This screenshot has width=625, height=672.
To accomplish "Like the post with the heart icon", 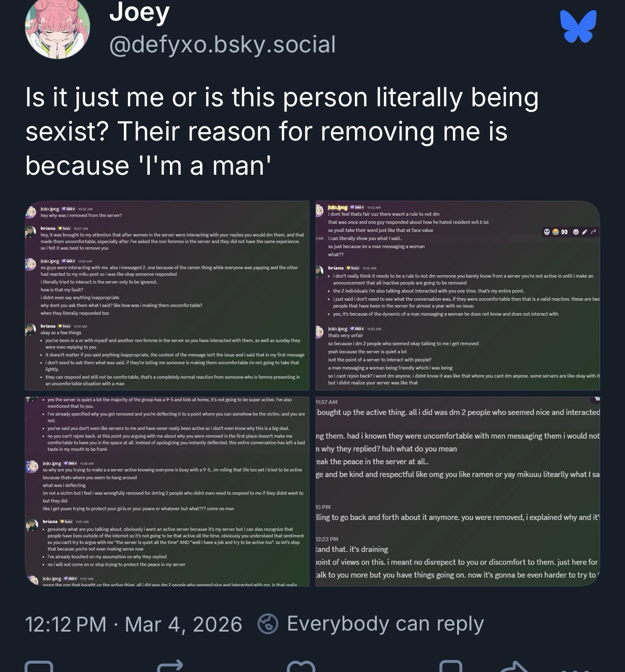I will [x=302, y=666].
